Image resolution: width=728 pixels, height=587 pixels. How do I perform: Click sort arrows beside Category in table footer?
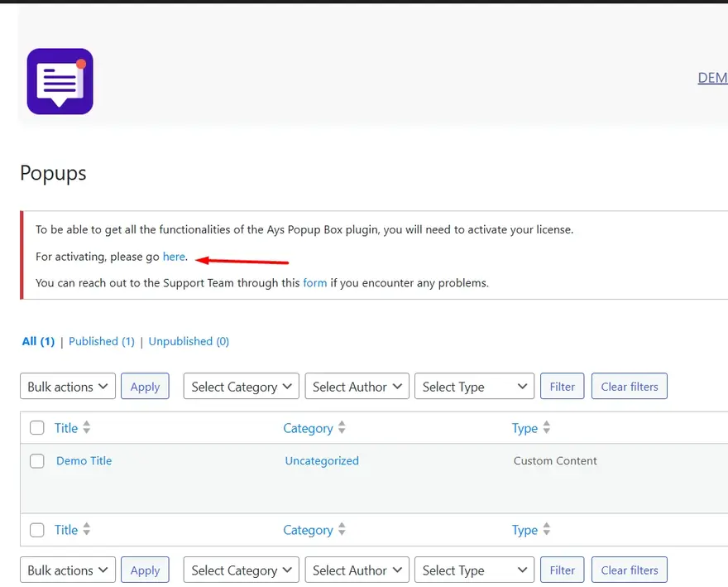pyautogui.click(x=342, y=530)
